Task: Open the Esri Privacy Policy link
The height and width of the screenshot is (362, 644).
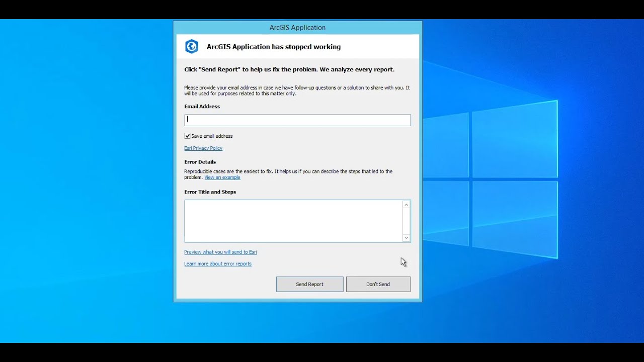Action: click(x=203, y=148)
